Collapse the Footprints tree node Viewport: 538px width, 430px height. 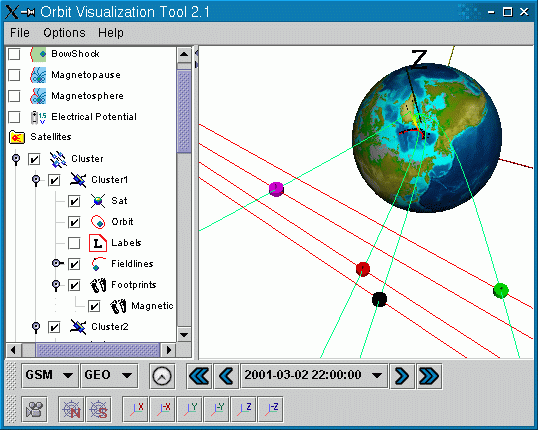point(56,285)
